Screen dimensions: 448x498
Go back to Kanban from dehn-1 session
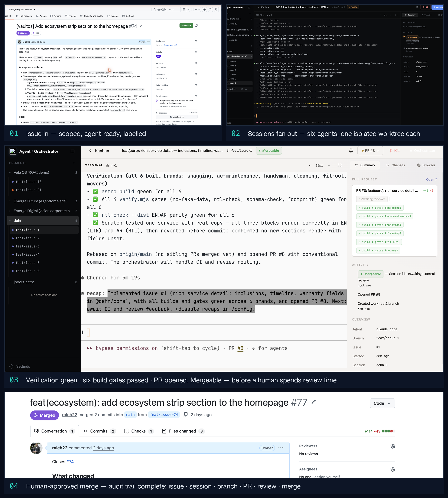(x=99, y=151)
